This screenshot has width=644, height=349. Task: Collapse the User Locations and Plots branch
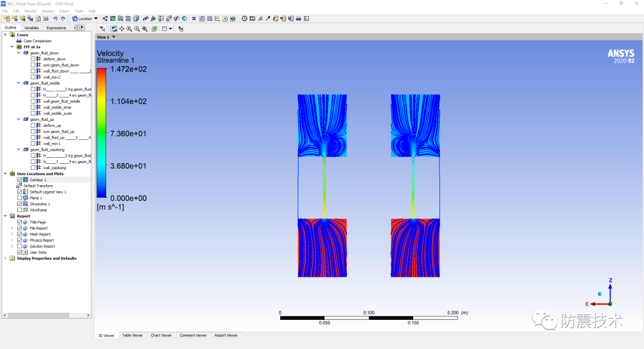6,173
